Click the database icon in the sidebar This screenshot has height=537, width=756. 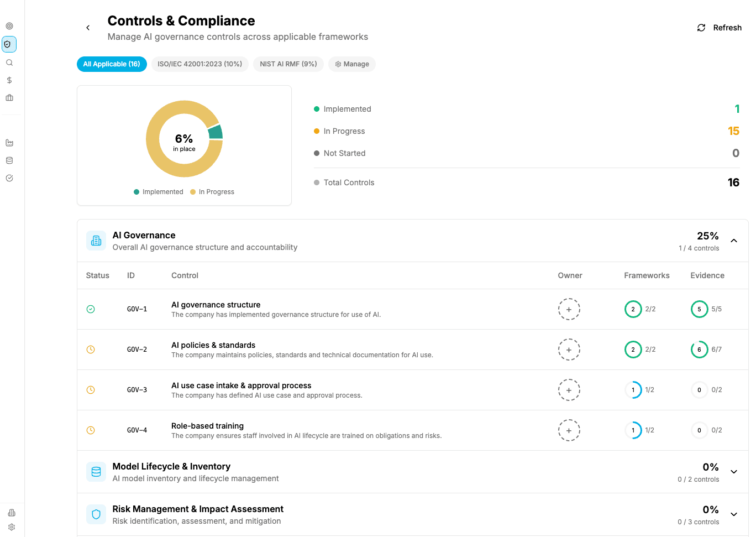(9, 160)
